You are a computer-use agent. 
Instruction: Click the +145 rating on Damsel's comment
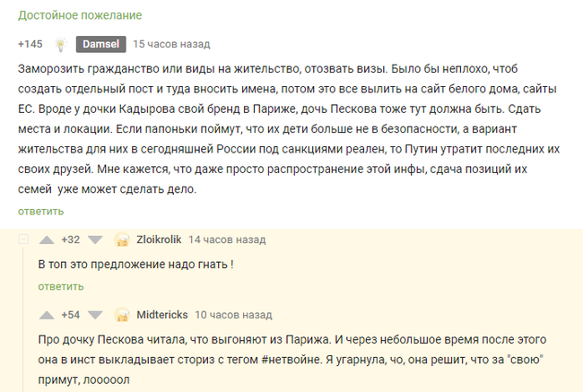(30, 43)
